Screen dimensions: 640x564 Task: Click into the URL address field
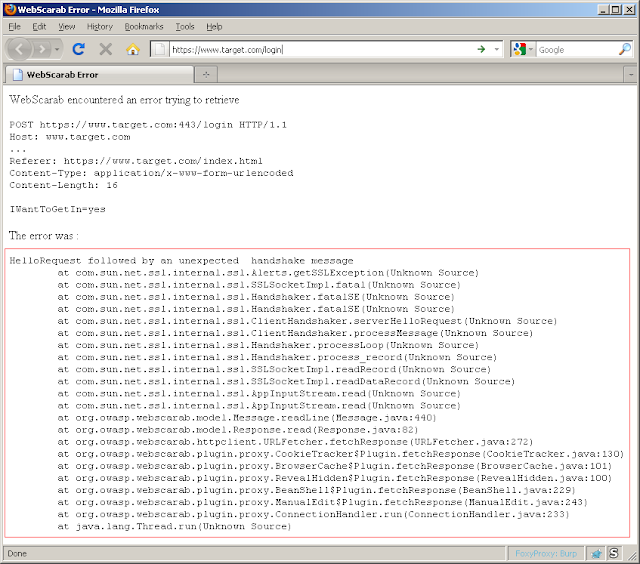(322, 49)
